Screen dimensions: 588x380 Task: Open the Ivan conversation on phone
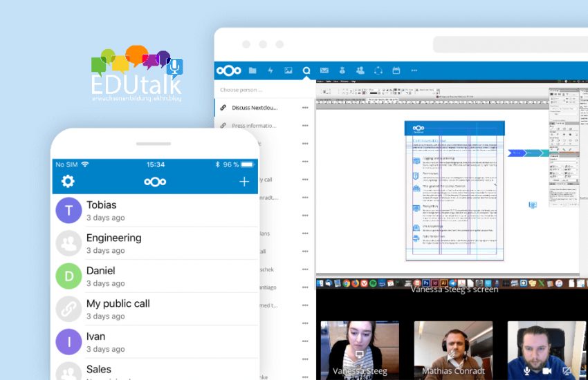pyautogui.click(x=155, y=342)
